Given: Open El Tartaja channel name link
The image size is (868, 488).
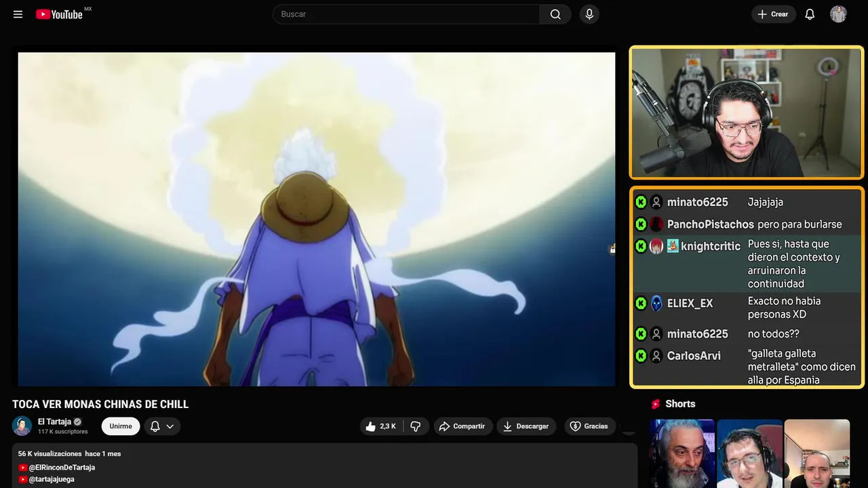Looking at the screenshot, I should pos(54,422).
